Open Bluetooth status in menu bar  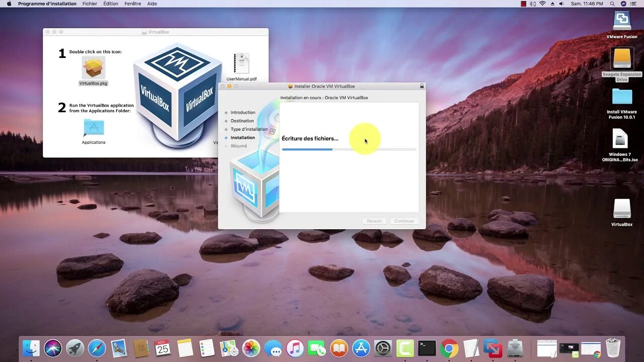pyautogui.click(x=533, y=4)
